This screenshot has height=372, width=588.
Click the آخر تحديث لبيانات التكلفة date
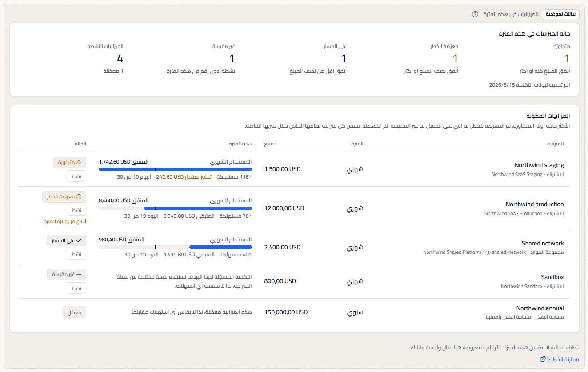point(529,84)
